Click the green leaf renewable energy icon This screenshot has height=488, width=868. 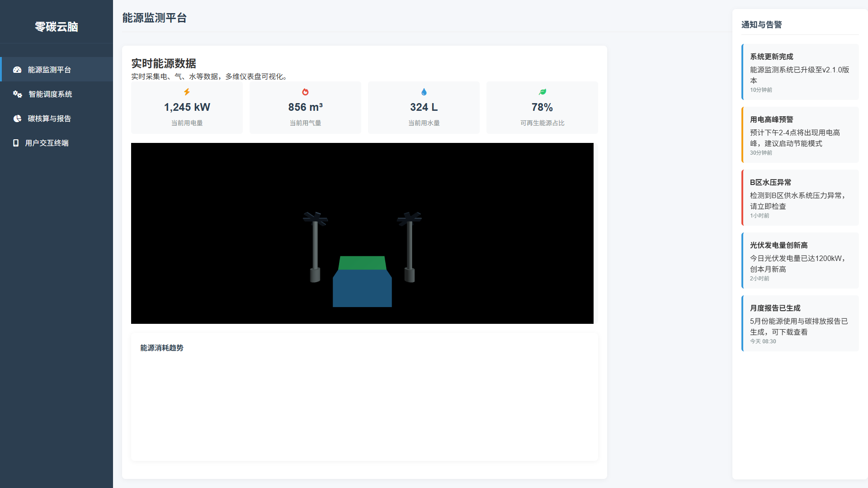[x=542, y=92]
